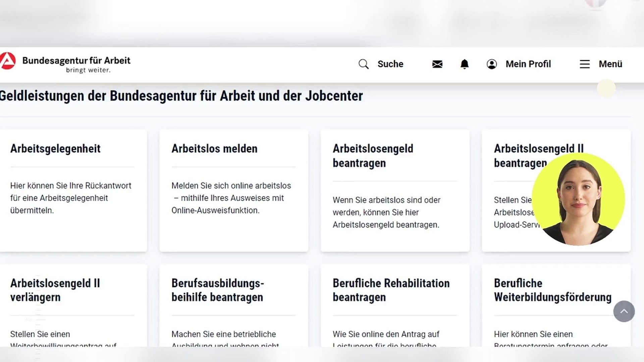Open the Berufliche Rehabilitation beantragen card
This screenshot has height=362, width=644.
395,305
